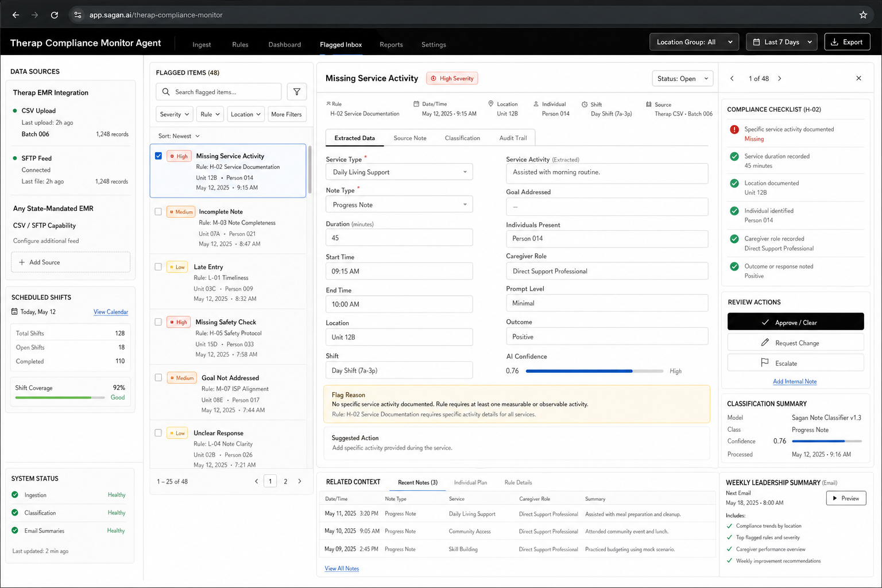Close the detail panel with X
Viewport: 882px width, 588px height.
pyautogui.click(x=858, y=79)
